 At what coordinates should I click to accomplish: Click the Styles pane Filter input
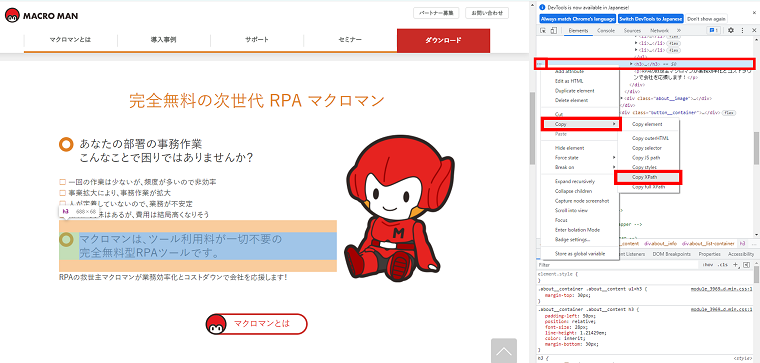(x=618, y=265)
